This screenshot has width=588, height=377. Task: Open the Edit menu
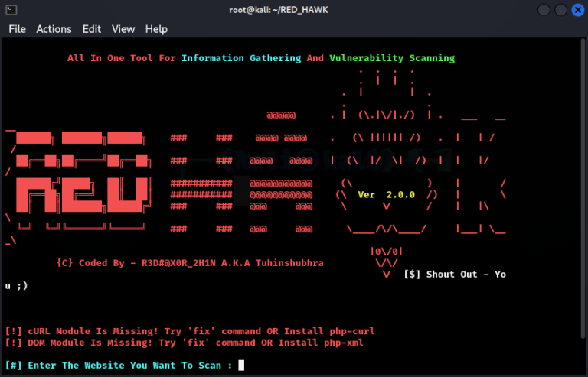coord(92,29)
